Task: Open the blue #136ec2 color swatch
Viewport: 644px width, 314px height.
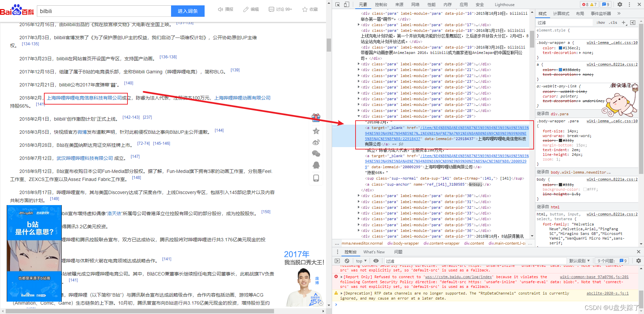Action: coord(560,48)
